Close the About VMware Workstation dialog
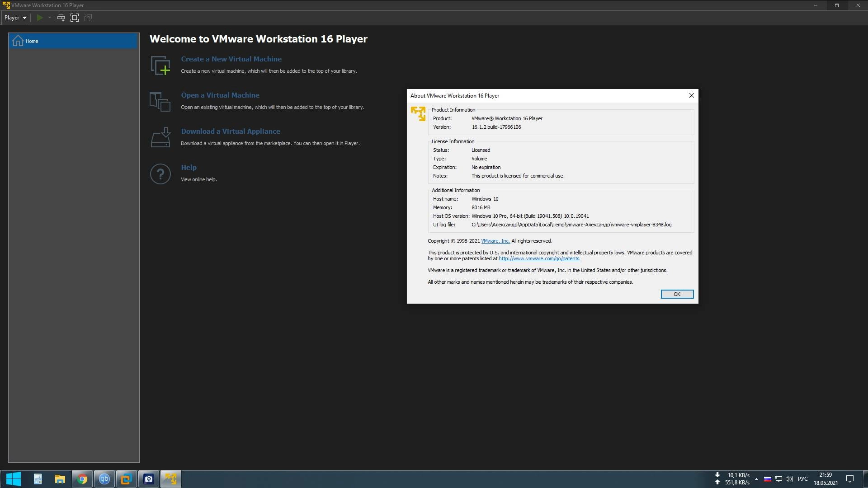 tap(691, 95)
